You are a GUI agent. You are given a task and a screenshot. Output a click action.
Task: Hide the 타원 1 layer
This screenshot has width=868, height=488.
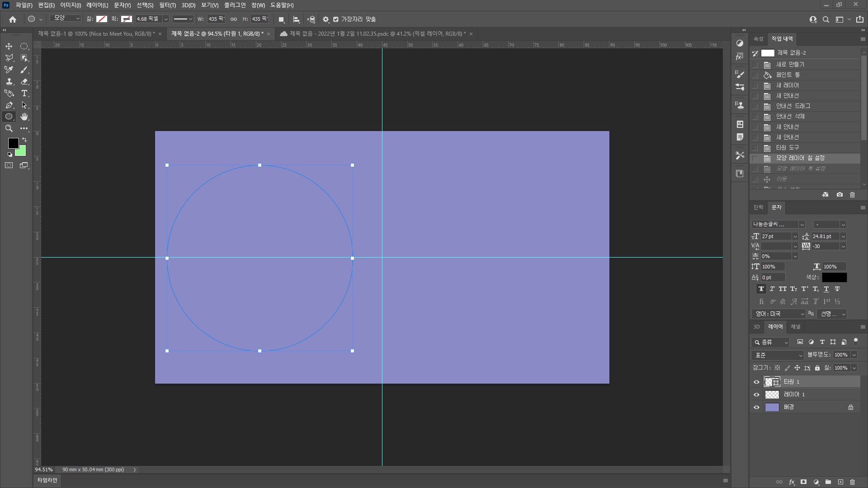[756, 382]
